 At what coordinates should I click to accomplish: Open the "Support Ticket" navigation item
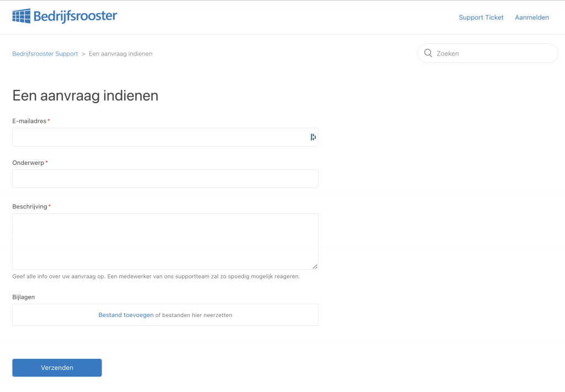click(481, 17)
